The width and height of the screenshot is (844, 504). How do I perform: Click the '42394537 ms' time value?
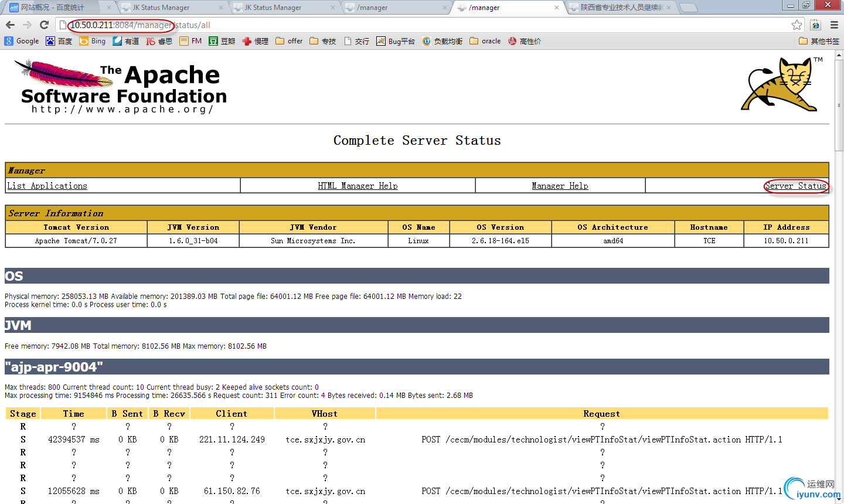[74, 440]
